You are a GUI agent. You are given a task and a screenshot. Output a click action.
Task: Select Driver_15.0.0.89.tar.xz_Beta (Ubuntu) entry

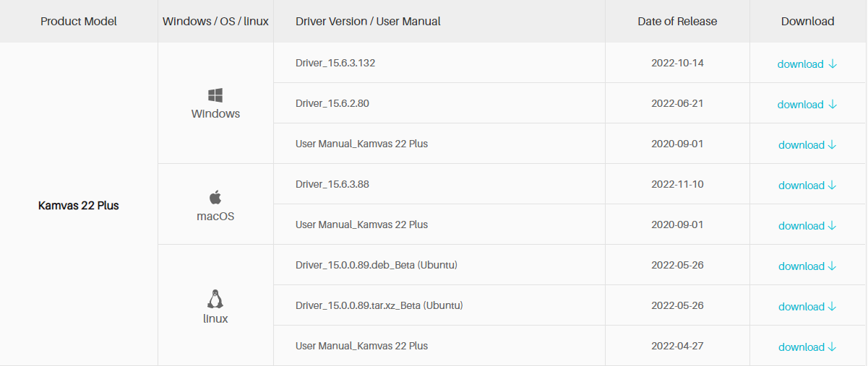379,305
